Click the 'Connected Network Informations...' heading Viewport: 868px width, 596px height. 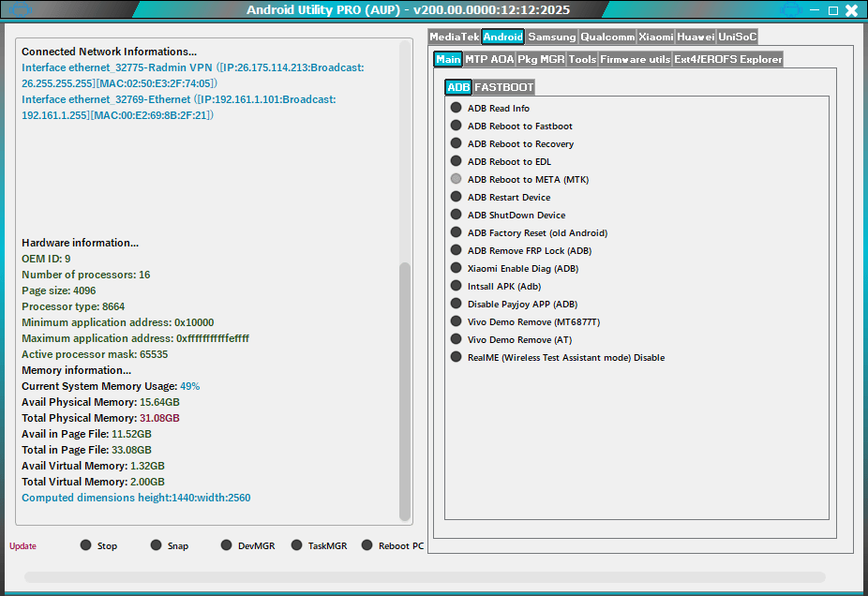(x=109, y=52)
